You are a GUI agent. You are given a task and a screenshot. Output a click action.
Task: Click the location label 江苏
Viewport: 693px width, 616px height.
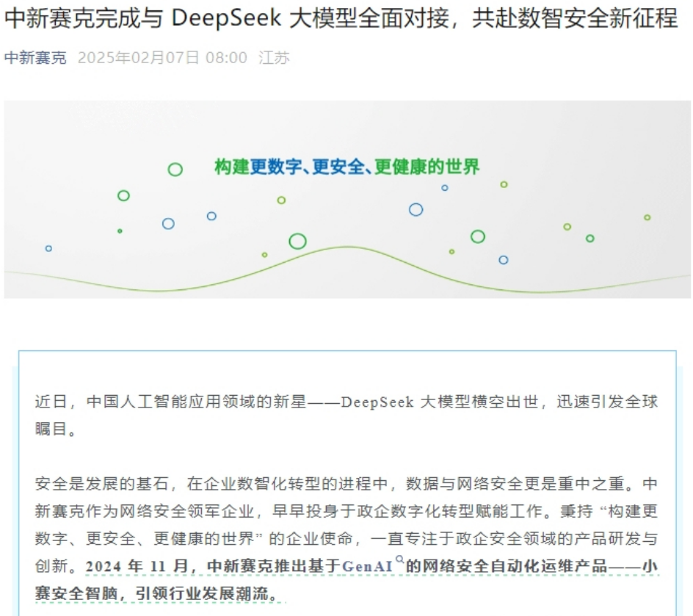coord(274,58)
